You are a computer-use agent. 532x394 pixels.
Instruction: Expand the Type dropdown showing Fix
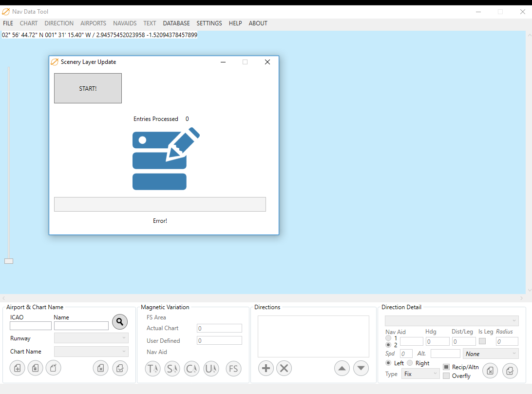421,374
